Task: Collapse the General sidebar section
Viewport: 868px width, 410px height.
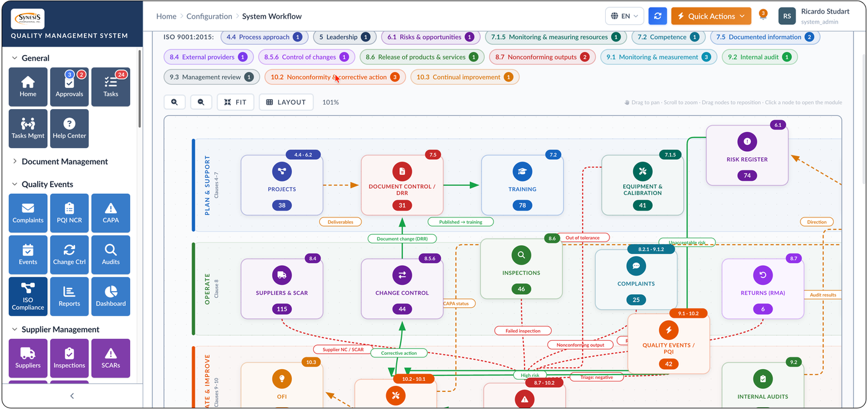Action: click(x=35, y=58)
